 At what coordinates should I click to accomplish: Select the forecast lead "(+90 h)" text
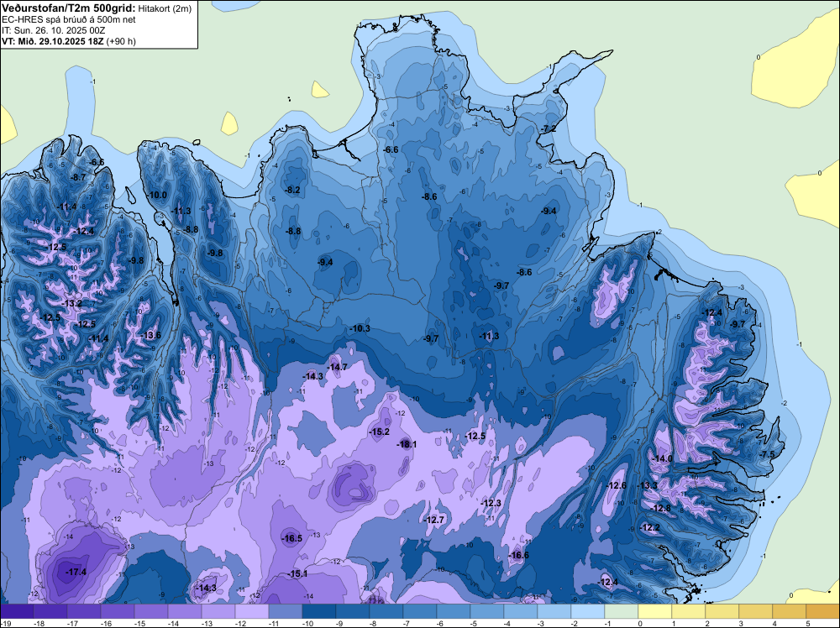(x=121, y=41)
